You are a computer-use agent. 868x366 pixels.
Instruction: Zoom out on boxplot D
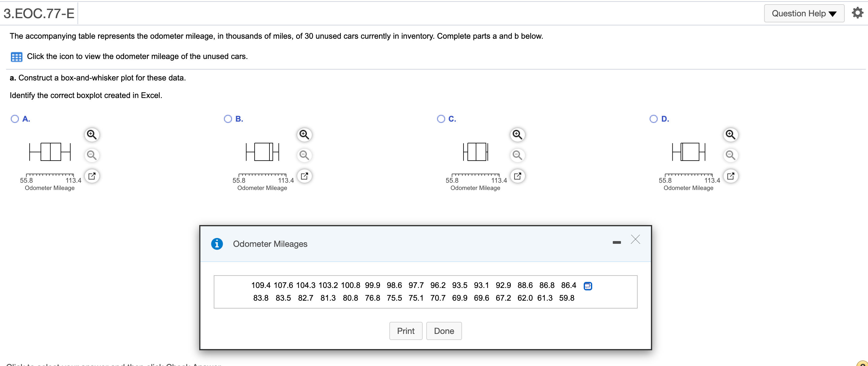tap(730, 155)
